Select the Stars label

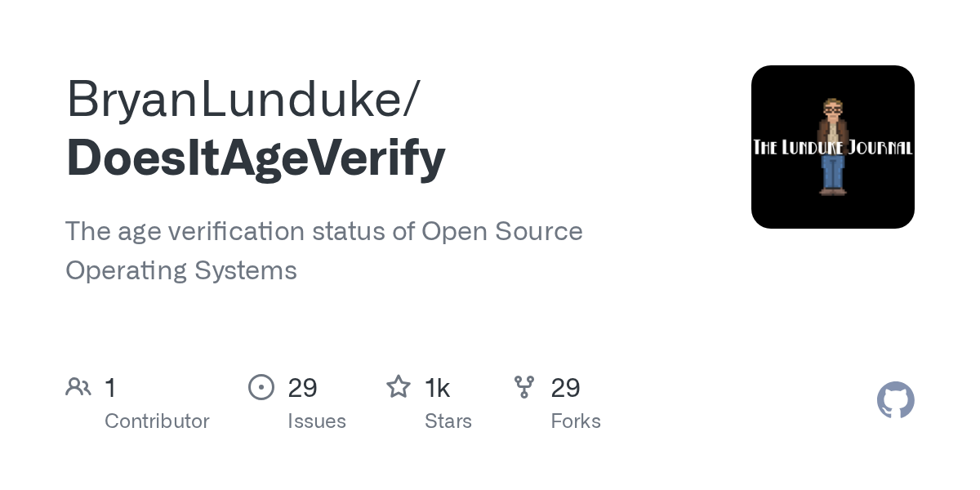448,421
